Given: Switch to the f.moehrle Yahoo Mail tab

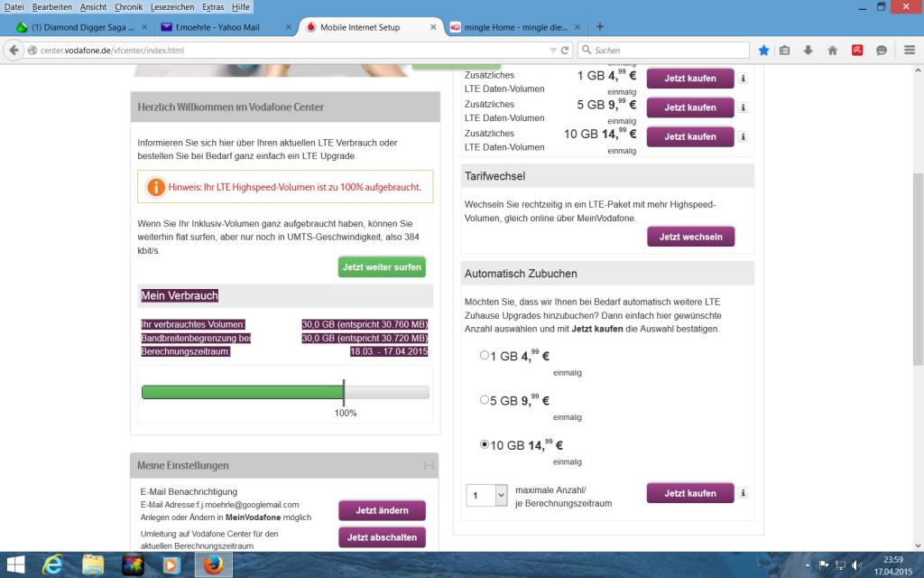Looking at the screenshot, I should click(x=225, y=27).
